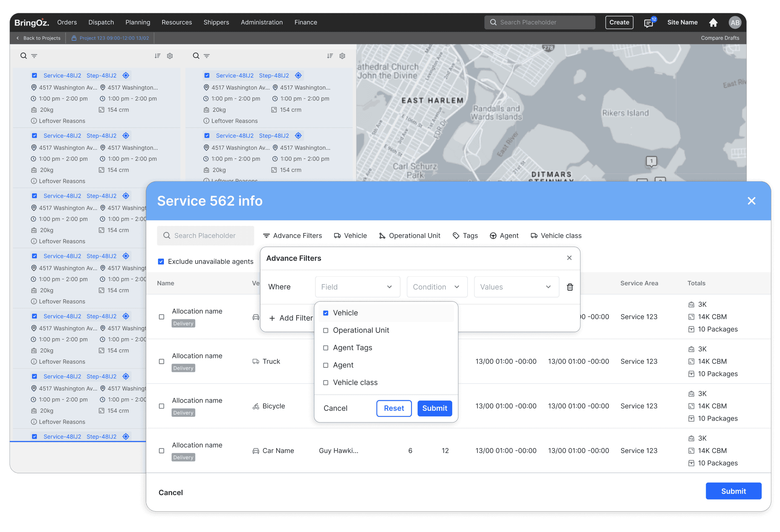Go to the home icon in top bar
Viewport: 780px width, 532px height.
pos(713,23)
